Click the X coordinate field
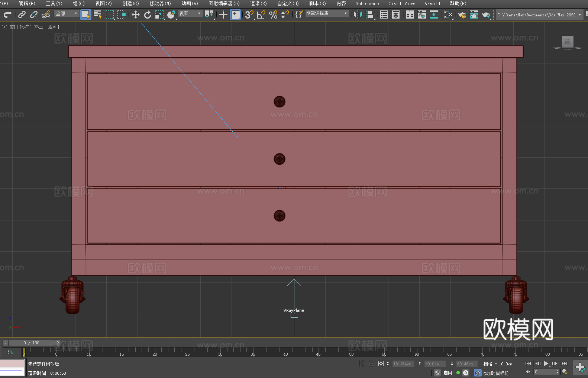This screenshot has height=378, width=588. (403, 364)
